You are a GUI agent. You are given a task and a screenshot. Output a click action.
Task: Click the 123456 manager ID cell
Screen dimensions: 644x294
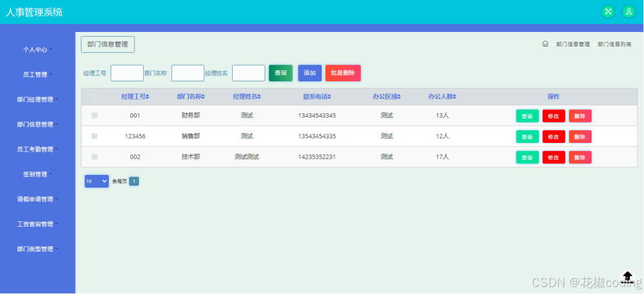(135, 136)
